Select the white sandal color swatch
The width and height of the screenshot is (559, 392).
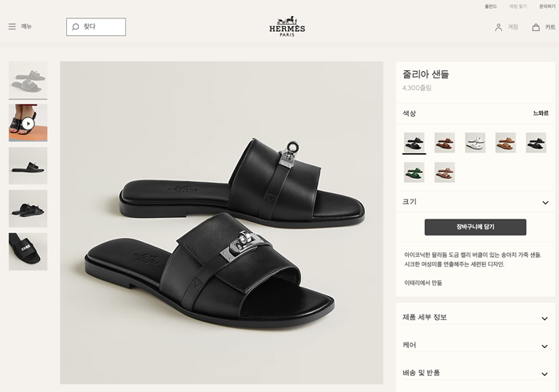click(475, 143)
